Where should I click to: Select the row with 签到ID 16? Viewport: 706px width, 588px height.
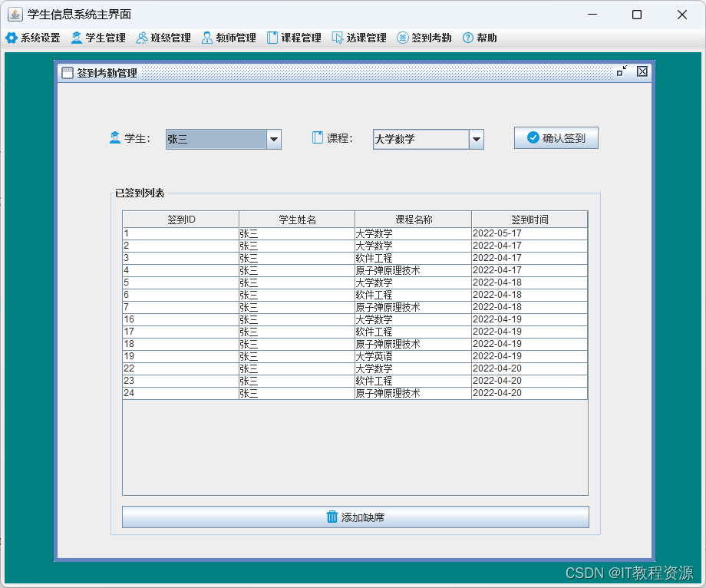[355, 319]
